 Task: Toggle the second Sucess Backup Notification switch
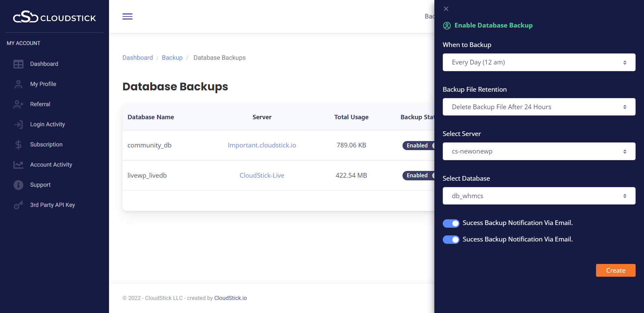pyautogui.click(x=451, y=239)
